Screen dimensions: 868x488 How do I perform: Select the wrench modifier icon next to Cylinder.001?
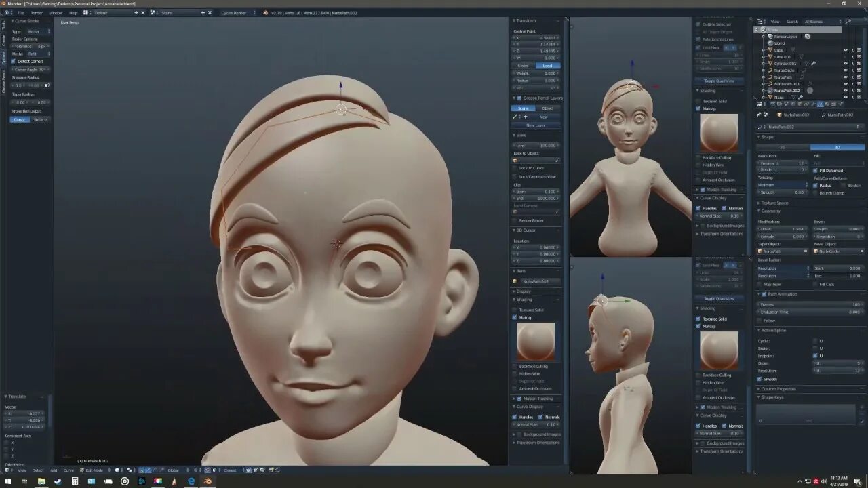pyautogui.click(x=814, y=63)
